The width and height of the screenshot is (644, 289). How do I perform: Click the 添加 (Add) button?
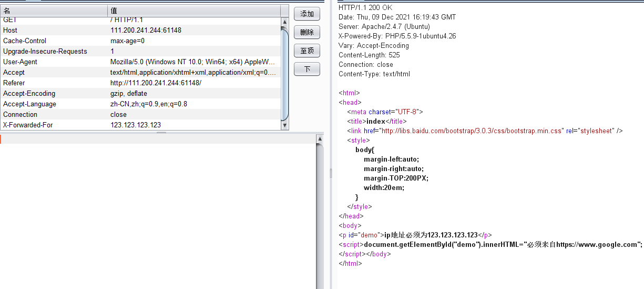307,14
